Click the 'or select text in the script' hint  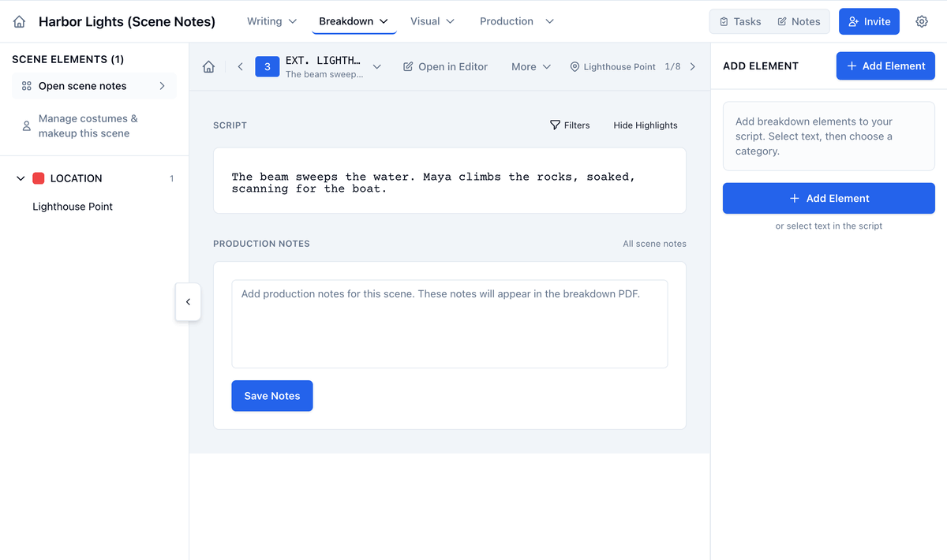tap(829, 226)
